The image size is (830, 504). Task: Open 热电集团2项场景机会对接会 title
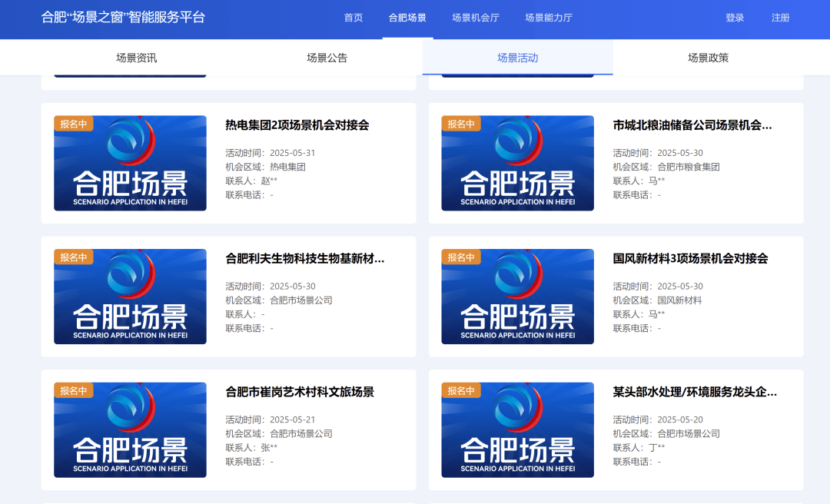pos(297,125)
